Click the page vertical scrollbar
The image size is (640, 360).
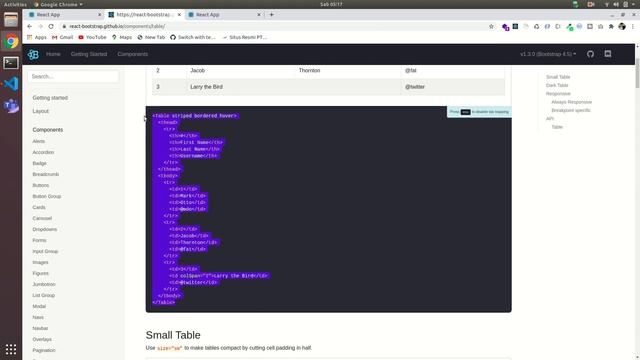point(637,73)
